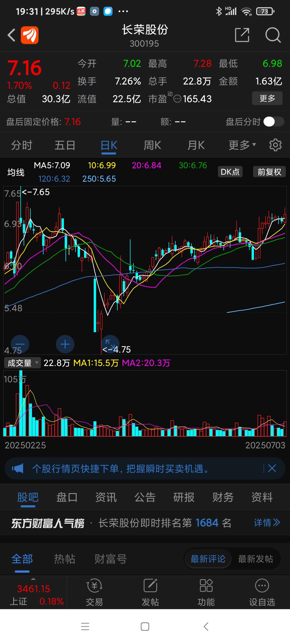This screenshot has height=644, width=290.
Task: Switch to 周K chart tab
Action: click(152, 145)
